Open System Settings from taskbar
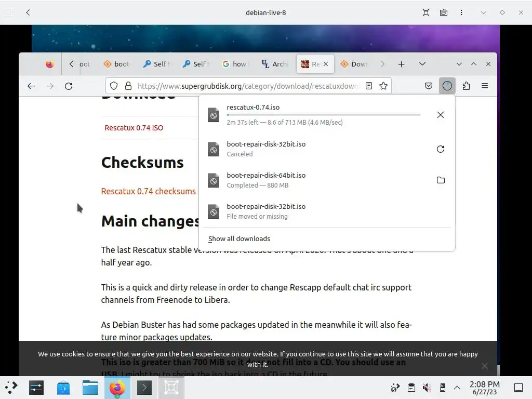This screenshot has width=532, height=399. [x=36, y=388]
